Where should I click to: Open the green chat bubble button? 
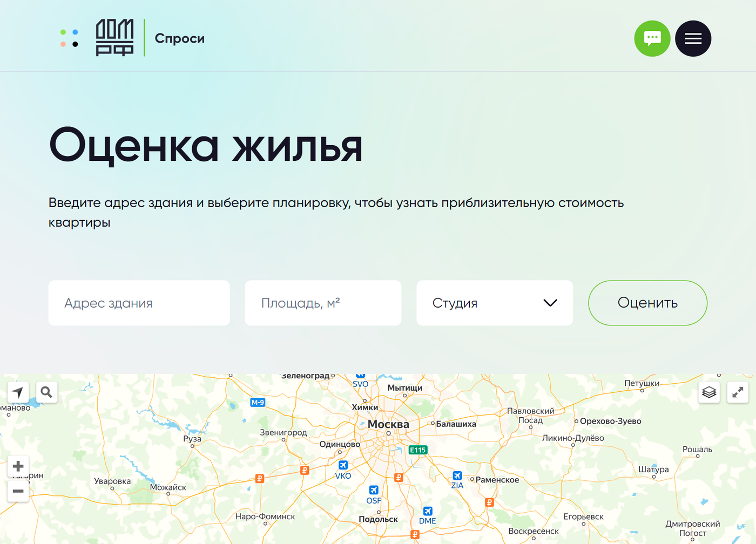point(652,38)
